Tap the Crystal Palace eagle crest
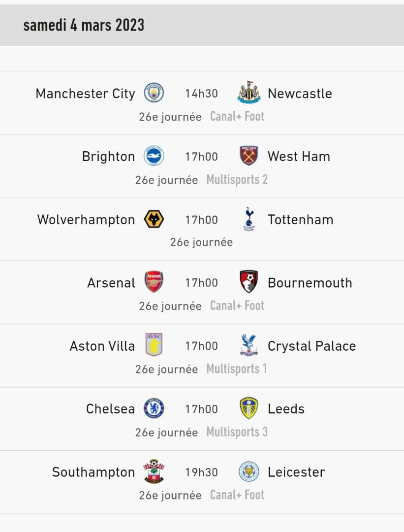Viewport: 404px width, 532px height. click(249, 345)
